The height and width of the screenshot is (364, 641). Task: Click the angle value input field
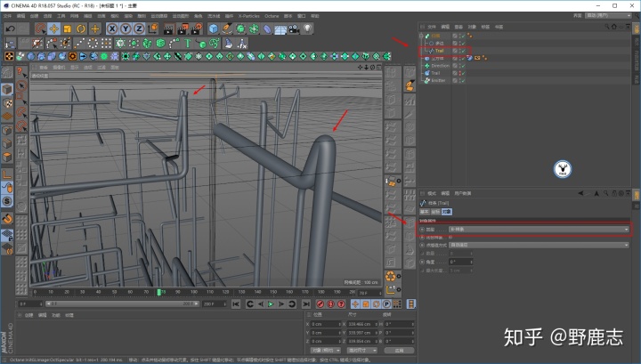click(461, 262)
